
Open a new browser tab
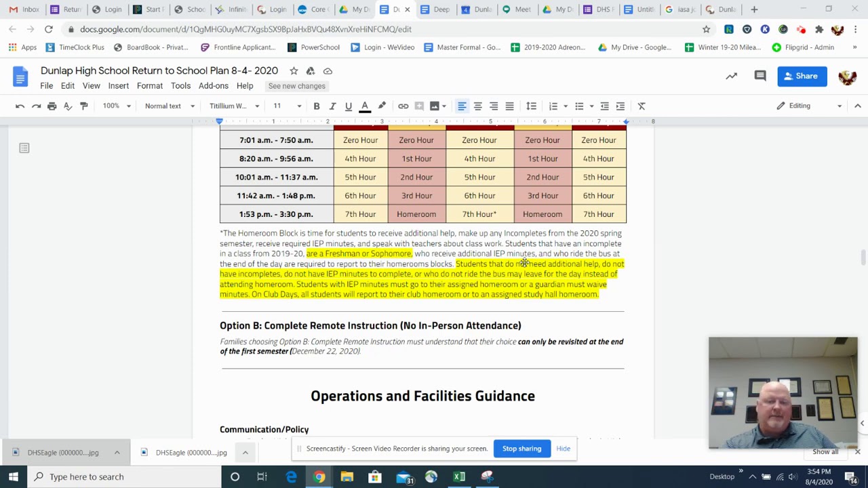(x=754, y=9)
